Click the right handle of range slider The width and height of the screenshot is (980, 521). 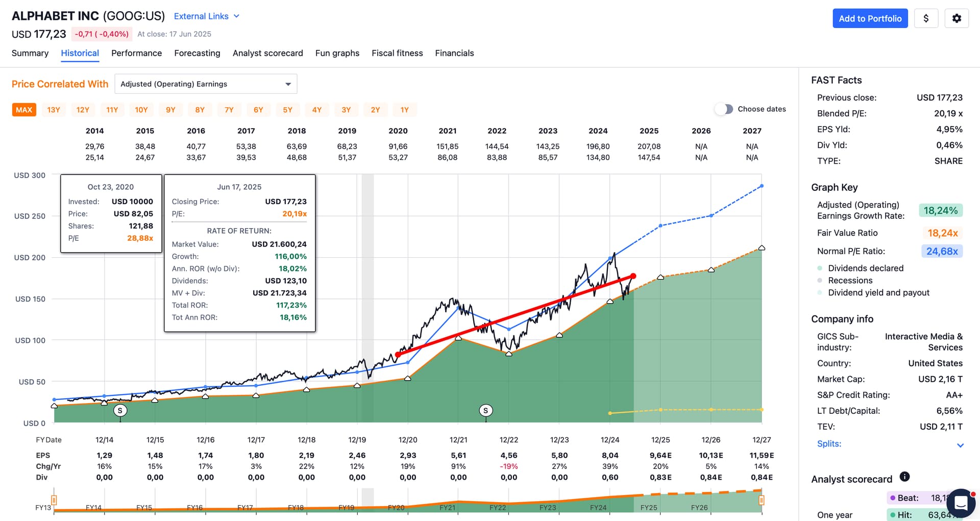point(761,500)
